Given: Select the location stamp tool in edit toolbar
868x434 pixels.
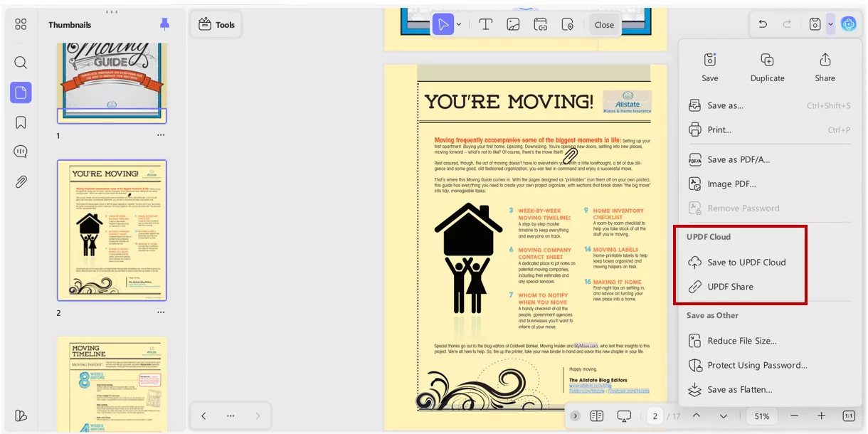Looking at the screenshot, I should coord(567,25).
